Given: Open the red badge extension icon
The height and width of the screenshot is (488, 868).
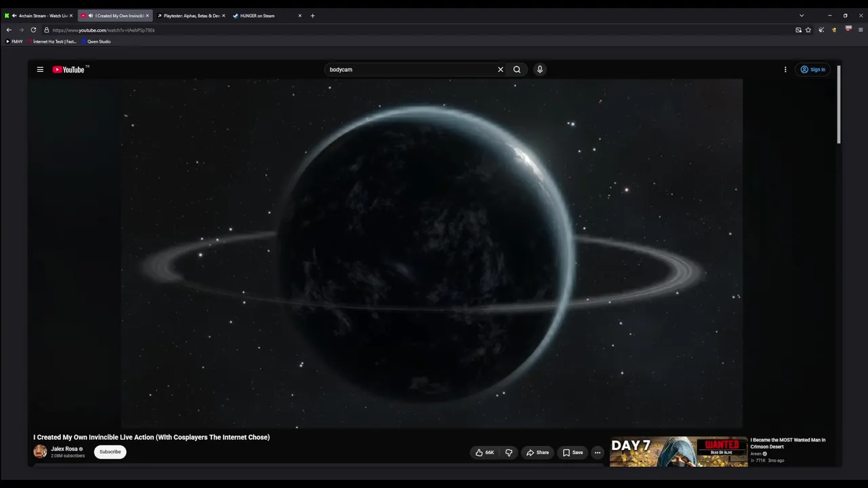Looking at the screenshot, I should tap(848, 30).
